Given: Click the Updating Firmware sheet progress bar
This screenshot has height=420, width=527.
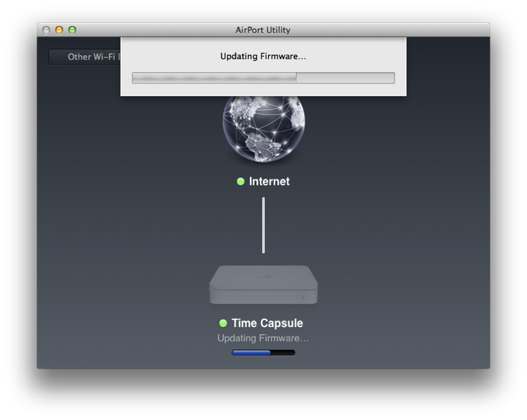Looking at the screenshot, I should 263,78.
